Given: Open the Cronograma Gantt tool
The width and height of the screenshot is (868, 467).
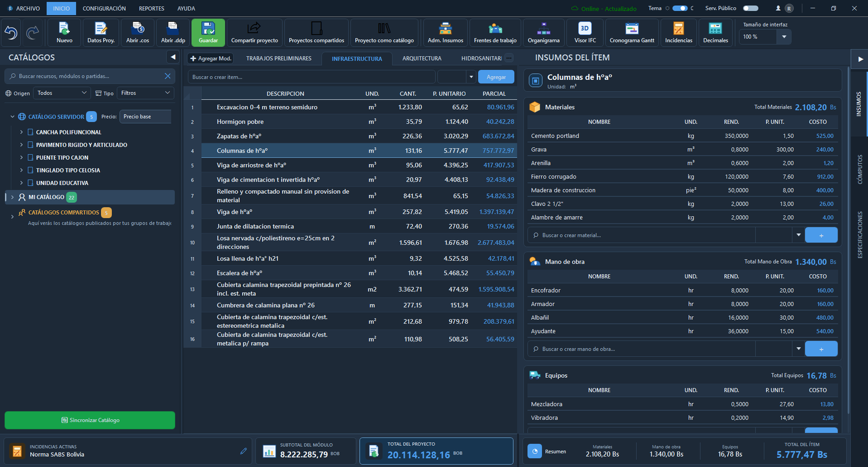Looking at the screenshot, I should (632, 33).
